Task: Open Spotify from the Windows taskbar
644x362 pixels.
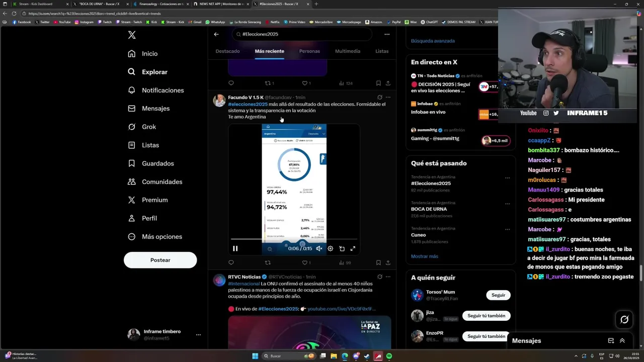Action: pos(389,356)
